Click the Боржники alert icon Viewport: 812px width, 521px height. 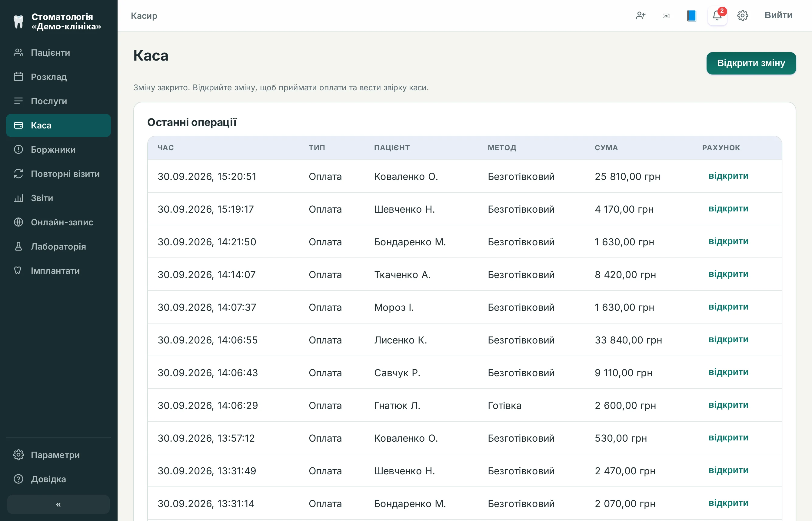(x=18, y=149)
